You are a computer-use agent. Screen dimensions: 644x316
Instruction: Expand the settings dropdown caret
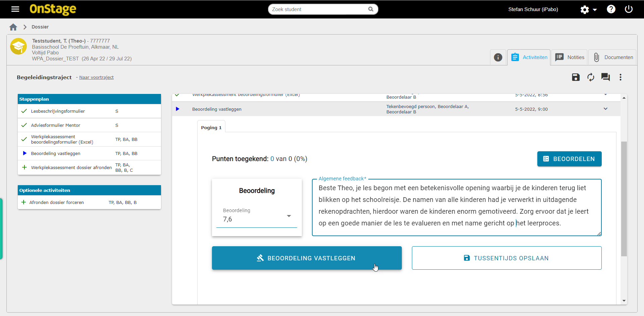(x=595, y=10)
